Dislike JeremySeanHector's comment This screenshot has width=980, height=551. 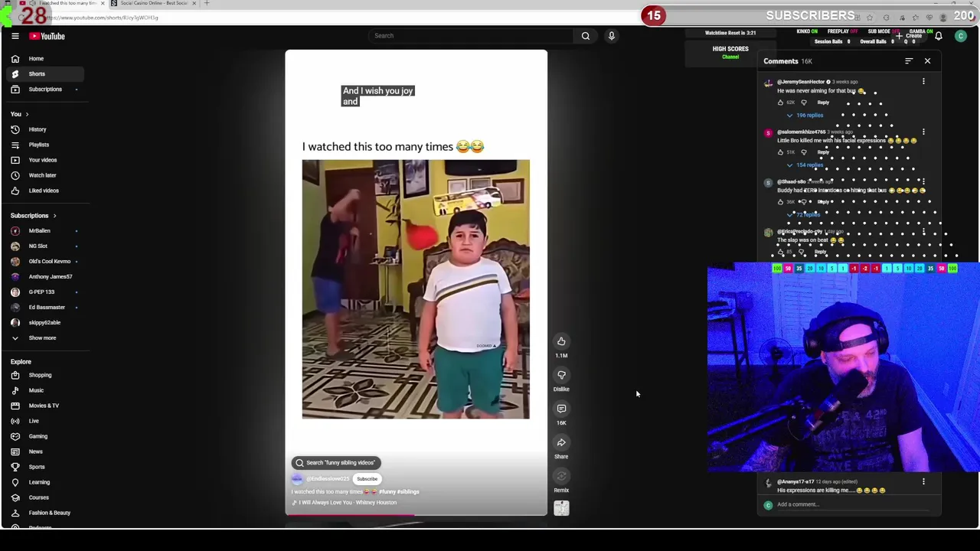pyautogui.click(x=803, y=103)
